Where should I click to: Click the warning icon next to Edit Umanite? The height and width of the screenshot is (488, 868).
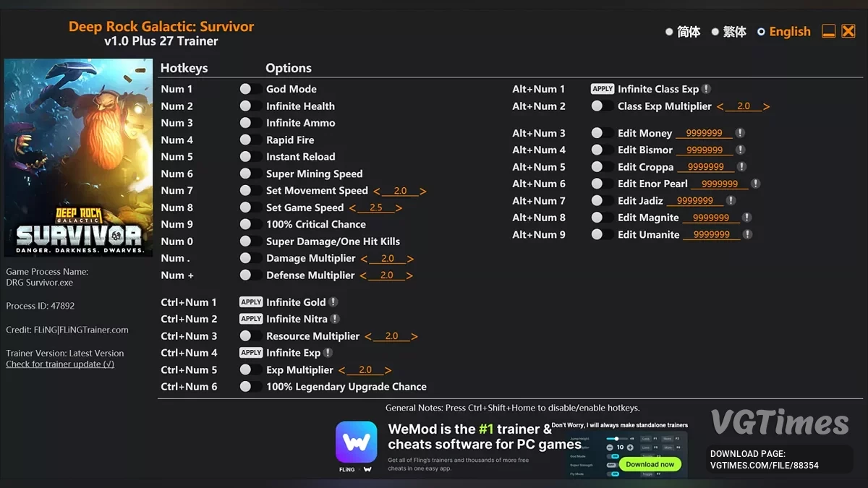tap(746, 234)
